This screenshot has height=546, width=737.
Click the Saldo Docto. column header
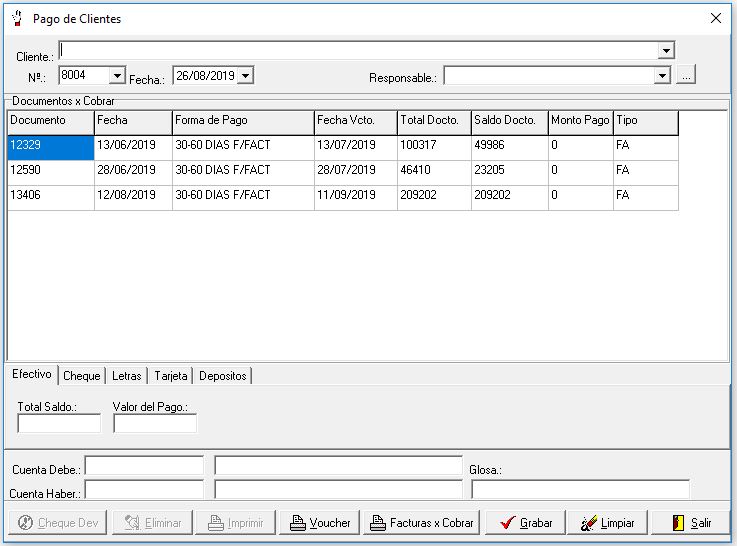pos(508,121)
